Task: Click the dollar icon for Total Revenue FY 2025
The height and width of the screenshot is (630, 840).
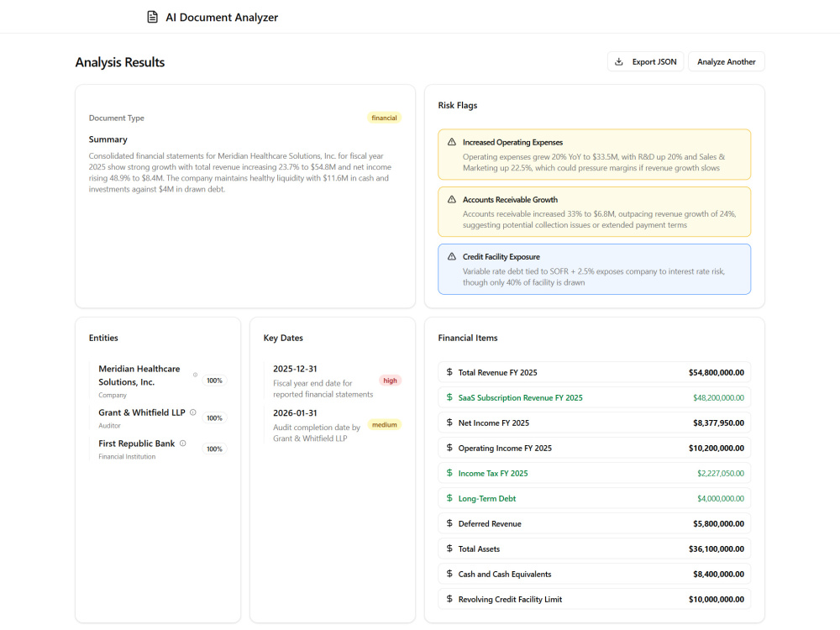Action: pyautogui.click(x=449, y=372)
